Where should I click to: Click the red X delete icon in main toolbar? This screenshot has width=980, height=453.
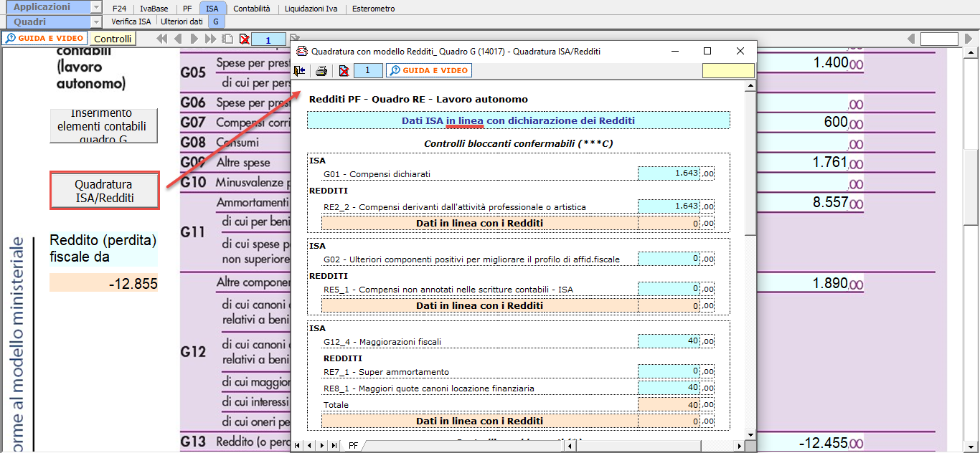tap(244, 39)
